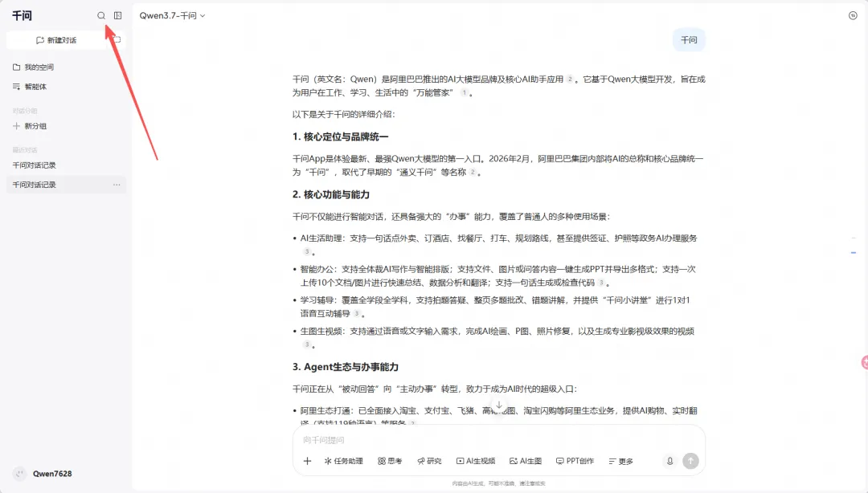The image size is (868, 493).
Task: Open 我的空间 folder entry
Action: point(33,67)
